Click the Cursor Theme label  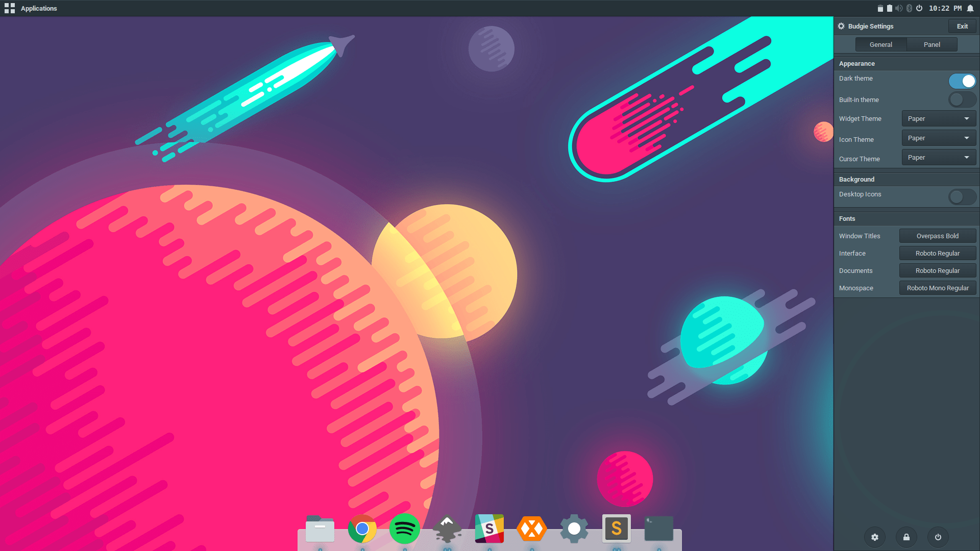coord(860,159)
